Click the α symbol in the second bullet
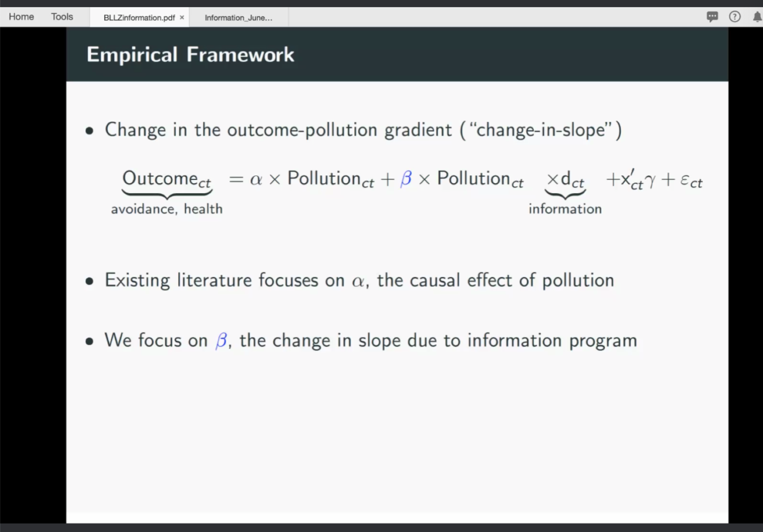Image resolution: width=763 pixels, height=532 pixels. [x=359, y=281]
